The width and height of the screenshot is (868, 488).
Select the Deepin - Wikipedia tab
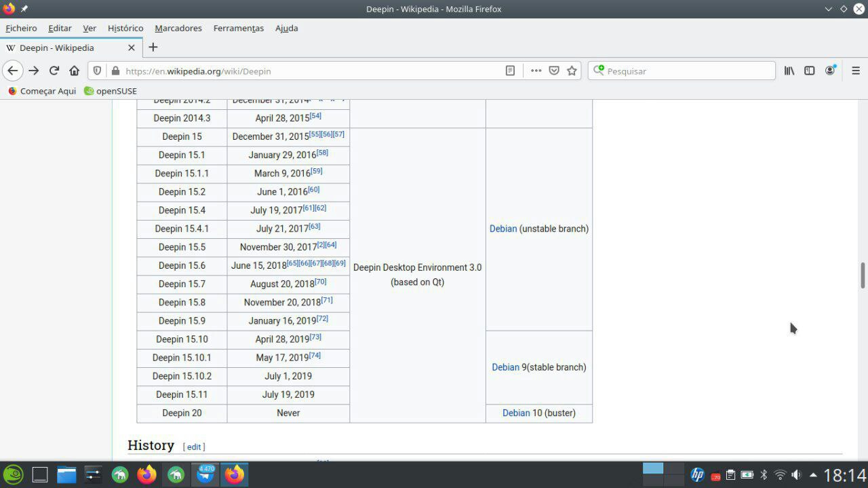[x=71, y=48]
